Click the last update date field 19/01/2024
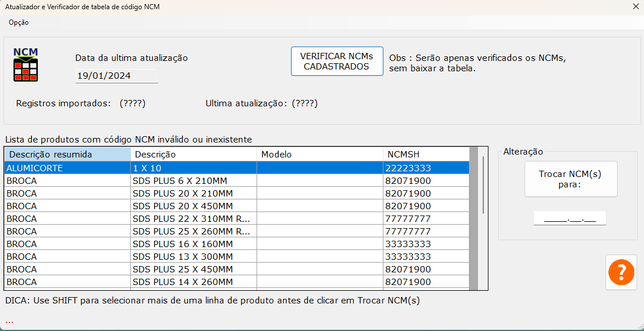 pyautogui.click(x=117, y=76)
